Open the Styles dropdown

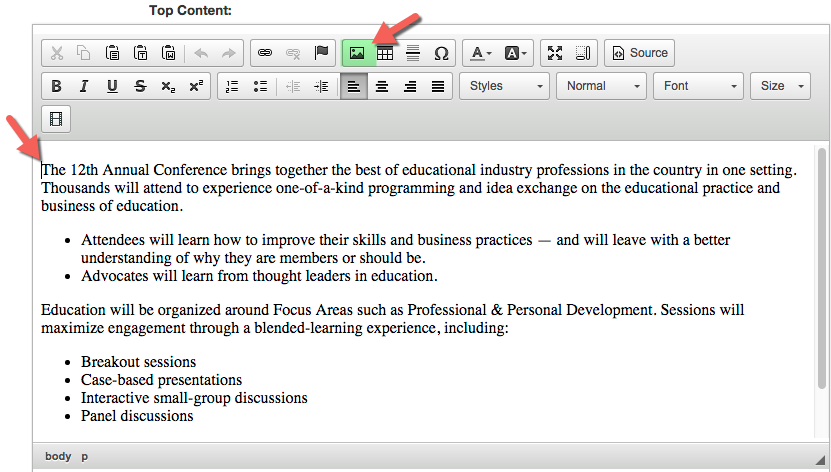(505, 86)
